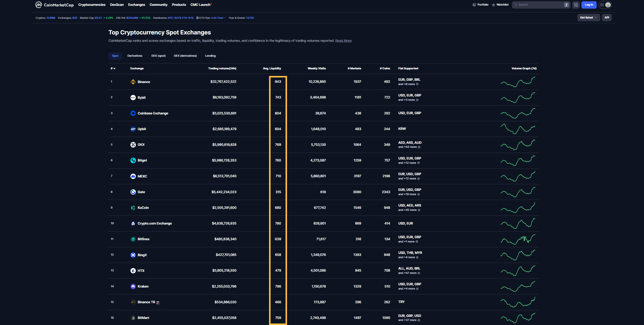Click the Log In button
The height and width of the screenshot is (325, 644).
coord(589,5)
